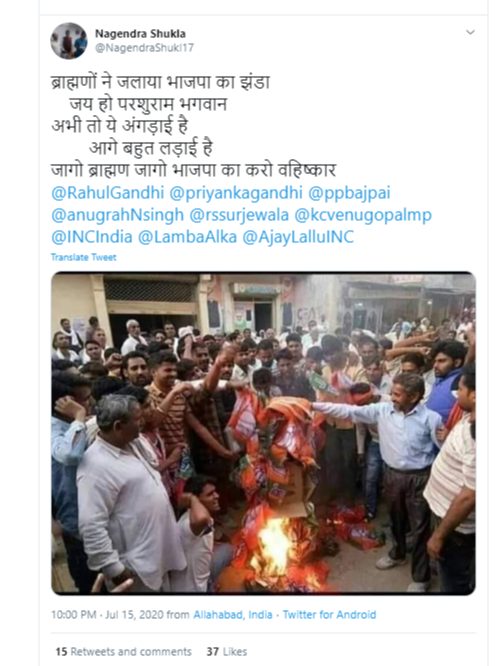The image size is (504, 666).
Task: View the 15 Retweets and comments
Action: [x=124, y=652]
